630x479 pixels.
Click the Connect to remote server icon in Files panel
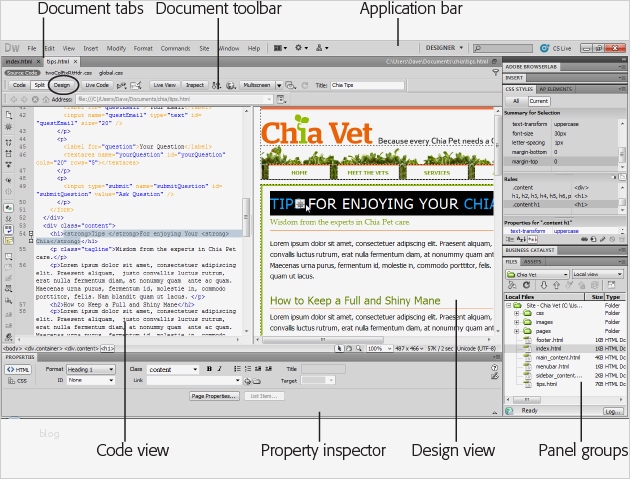click(x=512, y=285)
